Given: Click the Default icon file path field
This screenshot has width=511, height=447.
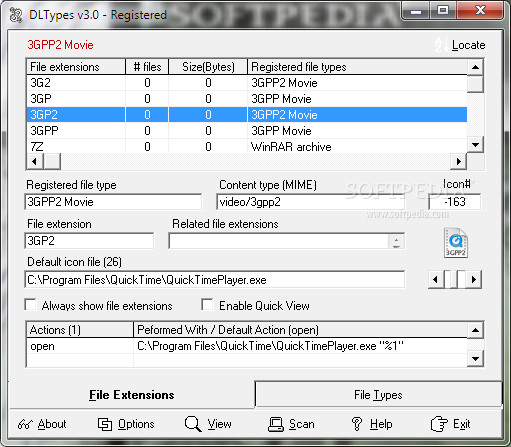Looking at the screenshot, I should [215, 280].
